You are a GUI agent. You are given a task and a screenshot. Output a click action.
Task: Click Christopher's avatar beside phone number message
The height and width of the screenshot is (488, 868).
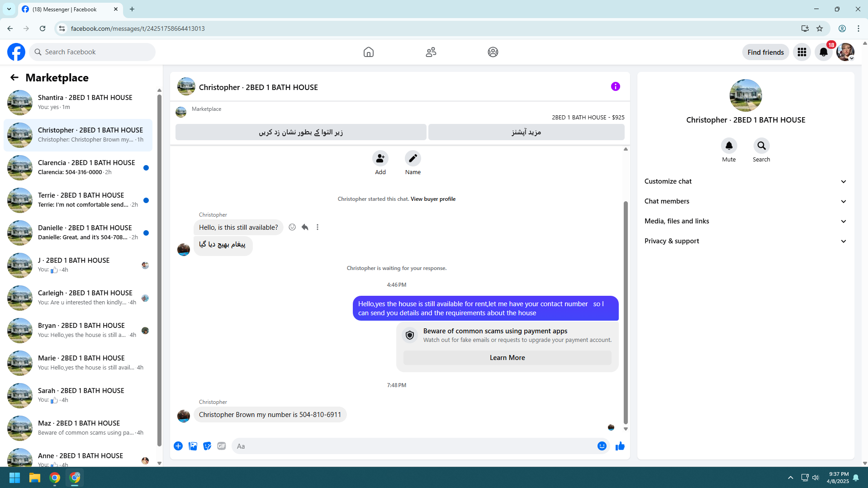tap(184, 416)
